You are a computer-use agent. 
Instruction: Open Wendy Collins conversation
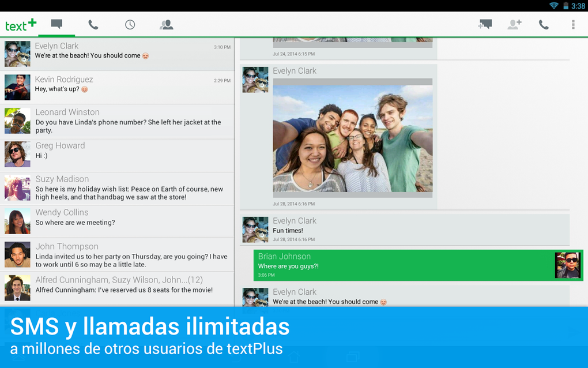click(x=118, y=221)
